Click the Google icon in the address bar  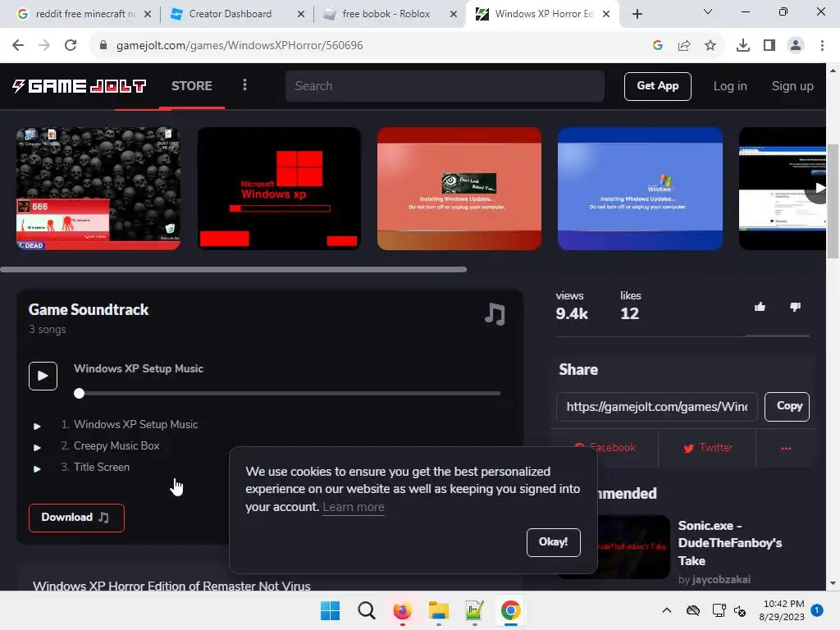pos(658,46)
